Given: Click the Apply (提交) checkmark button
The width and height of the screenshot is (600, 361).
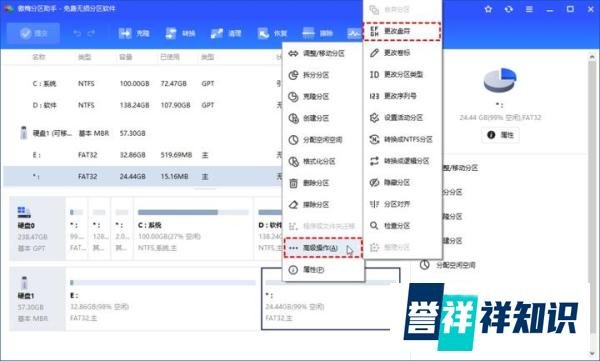Looking at the screenshot, I should [33, 33].
